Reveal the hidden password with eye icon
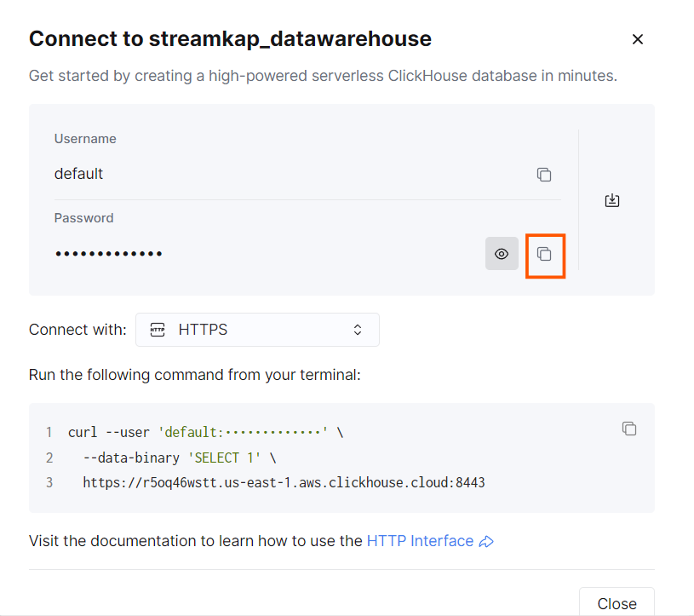The image size is (694, 616). pos(502,254)
